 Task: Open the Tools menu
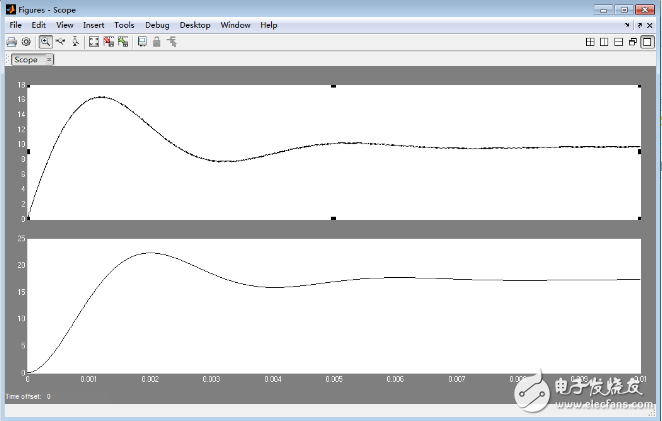pos(124,25)
